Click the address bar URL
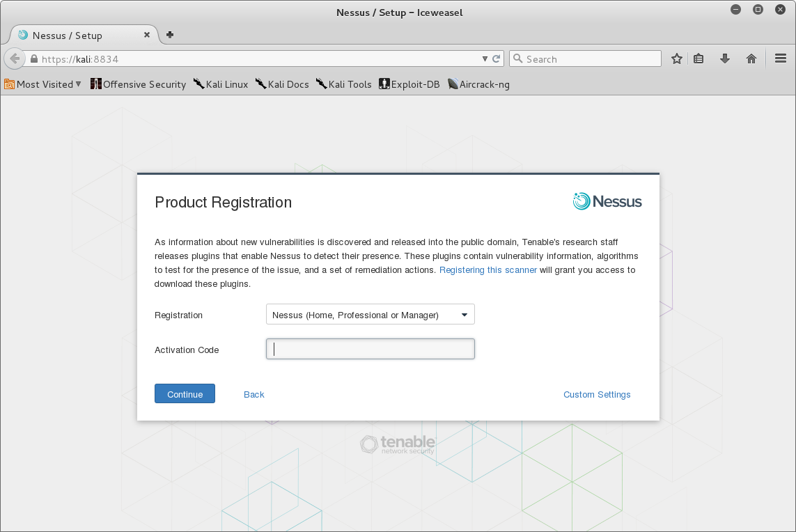Viewport: 796px width, 532px height. coord(79,59)
